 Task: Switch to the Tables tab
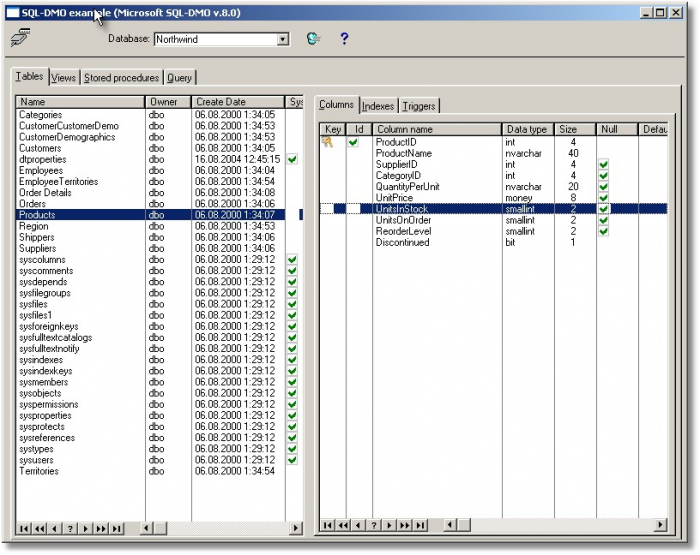point(29,76)
